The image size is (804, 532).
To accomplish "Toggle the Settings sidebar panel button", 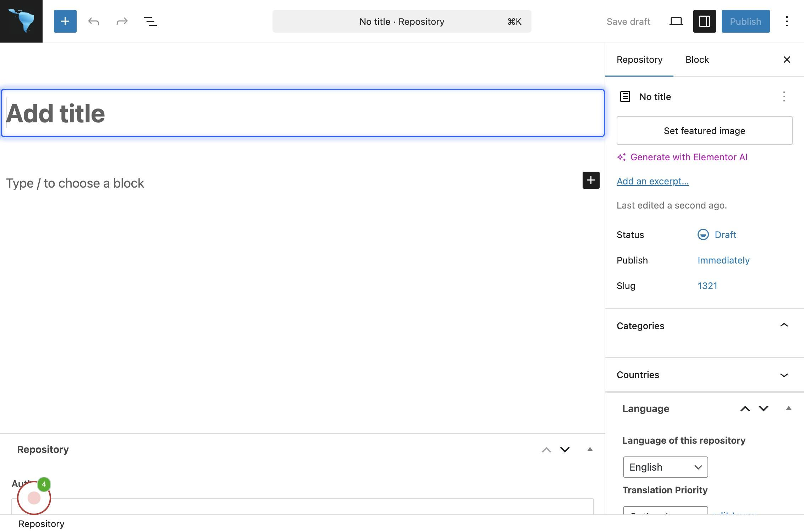I will click(704, 21).
